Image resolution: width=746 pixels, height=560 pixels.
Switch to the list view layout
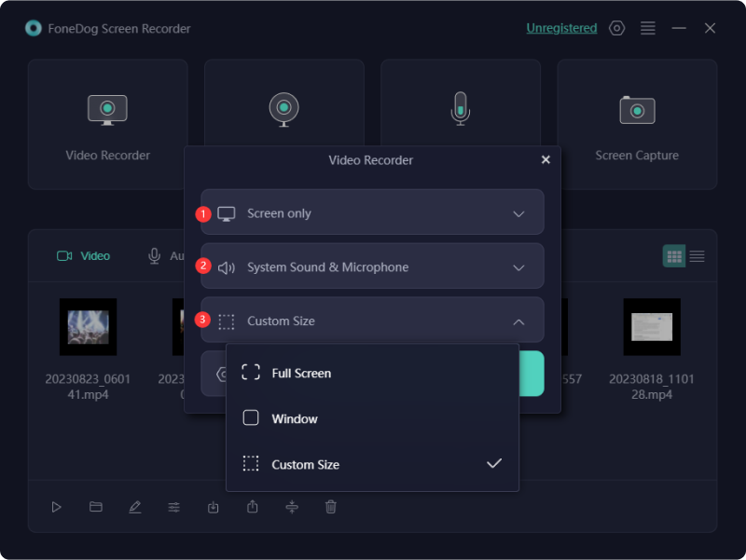point(697,256)
